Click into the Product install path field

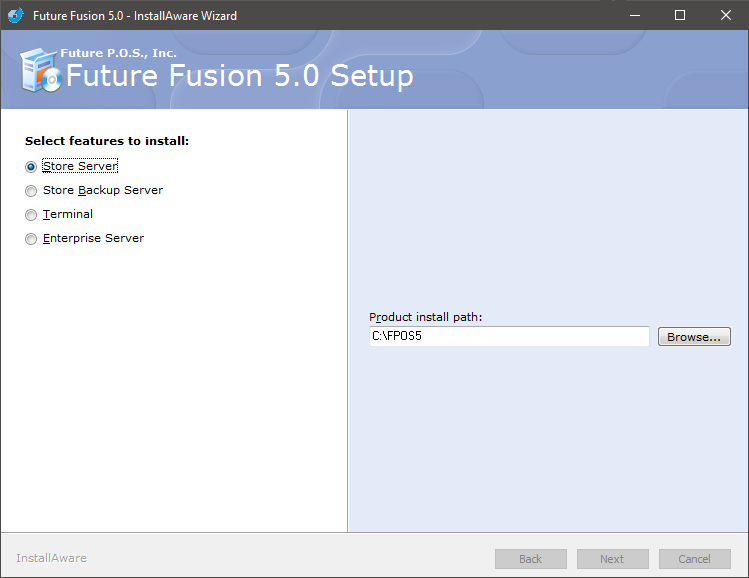tap(509, 336)
